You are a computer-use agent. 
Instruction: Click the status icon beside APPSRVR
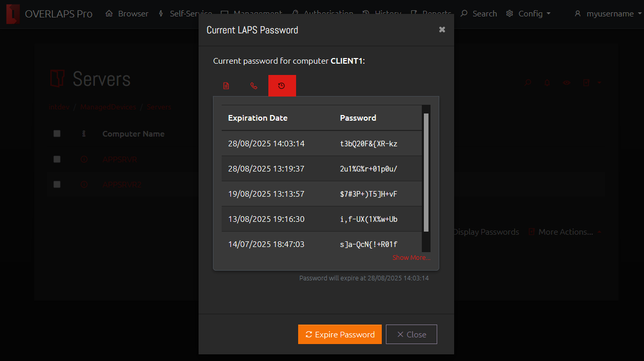point(84,159)
